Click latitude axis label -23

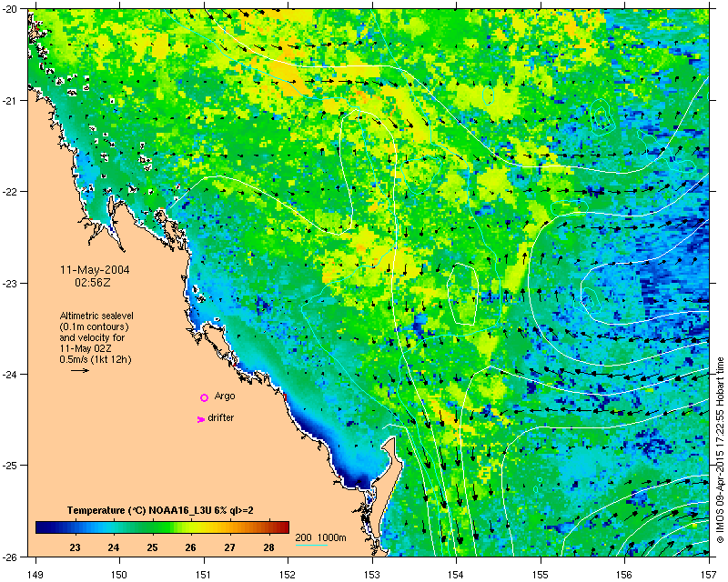(10, 283)
